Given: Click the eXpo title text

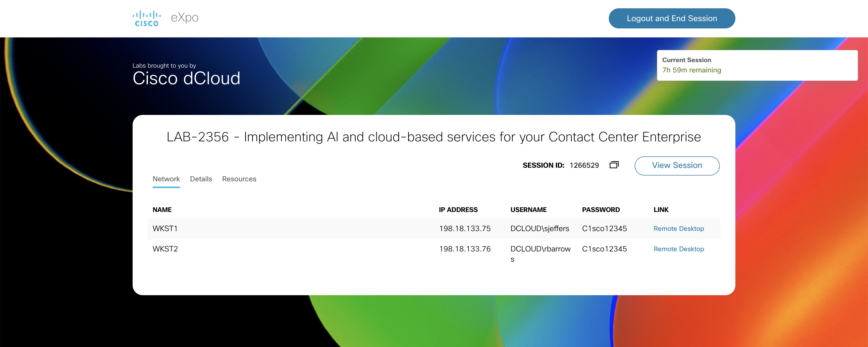Looking at the screenshot, I should click(x=185, y=18).
